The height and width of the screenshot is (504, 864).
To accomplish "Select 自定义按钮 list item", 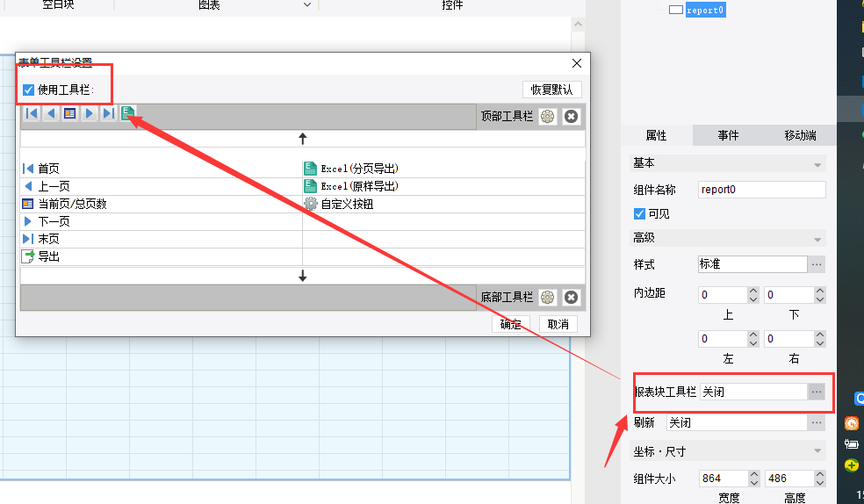I will [443, 204].
